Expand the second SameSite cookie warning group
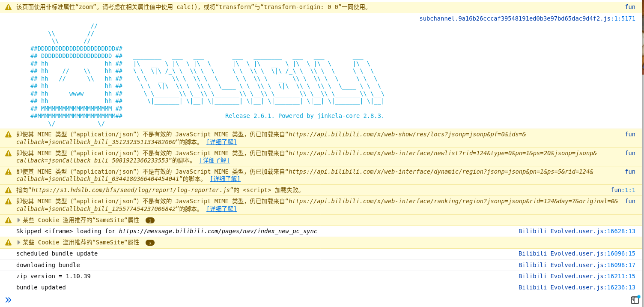The image size is (644, 307). 18,242
